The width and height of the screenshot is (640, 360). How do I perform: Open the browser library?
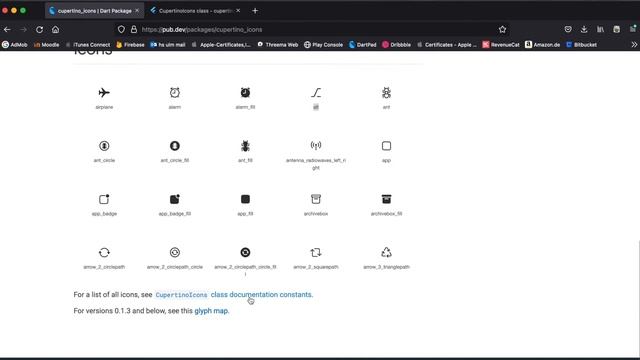[600, 29]
